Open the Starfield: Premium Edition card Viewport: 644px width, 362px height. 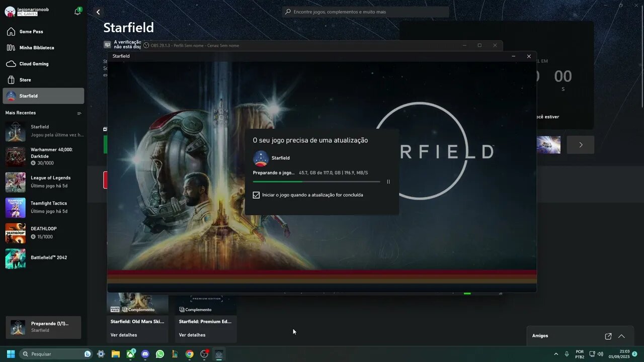[x=205, y=318]
